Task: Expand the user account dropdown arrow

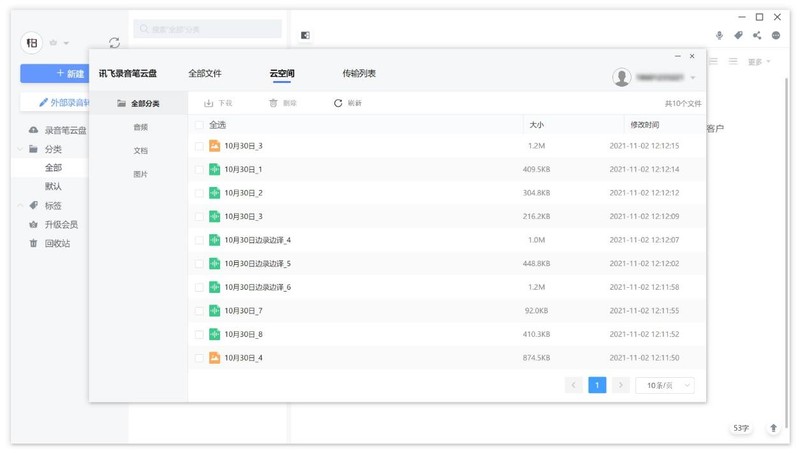Action: [693, 78]
